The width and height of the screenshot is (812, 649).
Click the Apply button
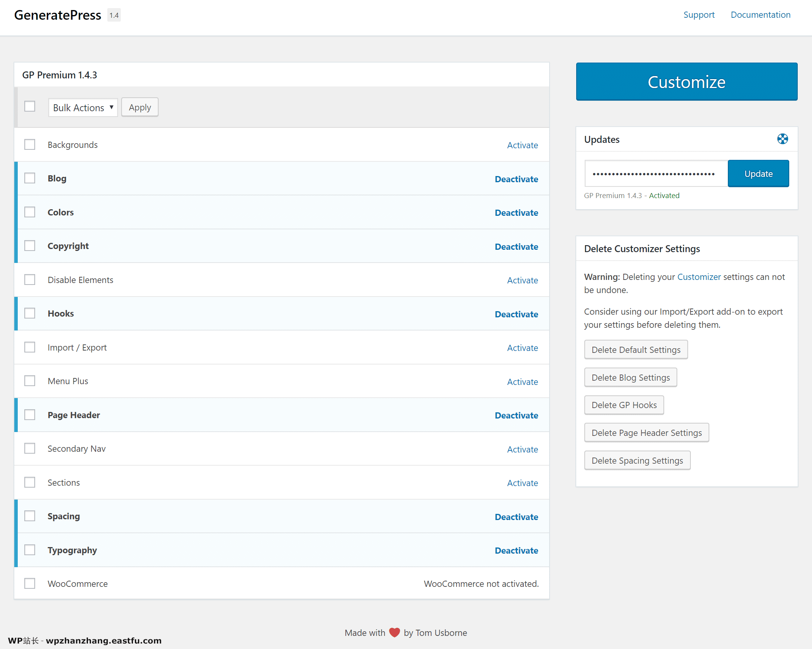(140, 107)
